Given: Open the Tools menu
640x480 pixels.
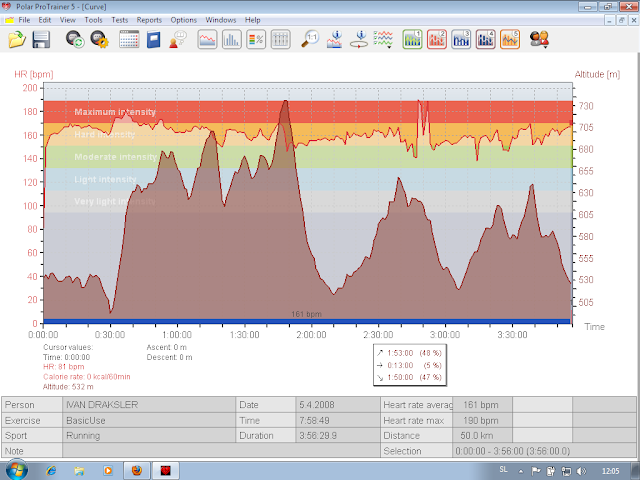Looking at the screenshot, I should pos(93,20).
